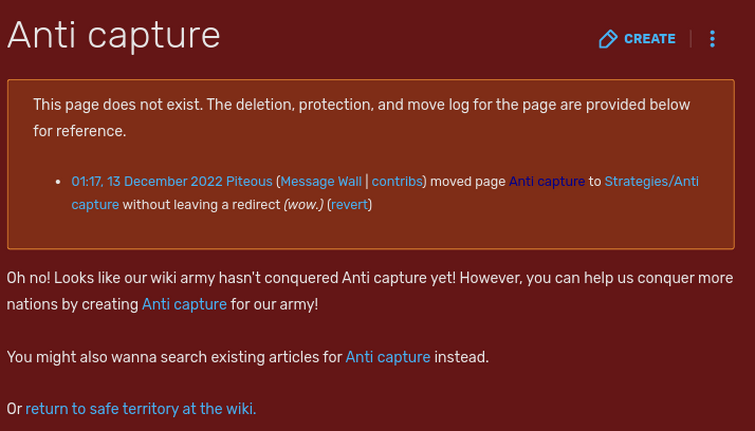
Task: Open Piteous's Message Wall
Action: coord(321,182)
